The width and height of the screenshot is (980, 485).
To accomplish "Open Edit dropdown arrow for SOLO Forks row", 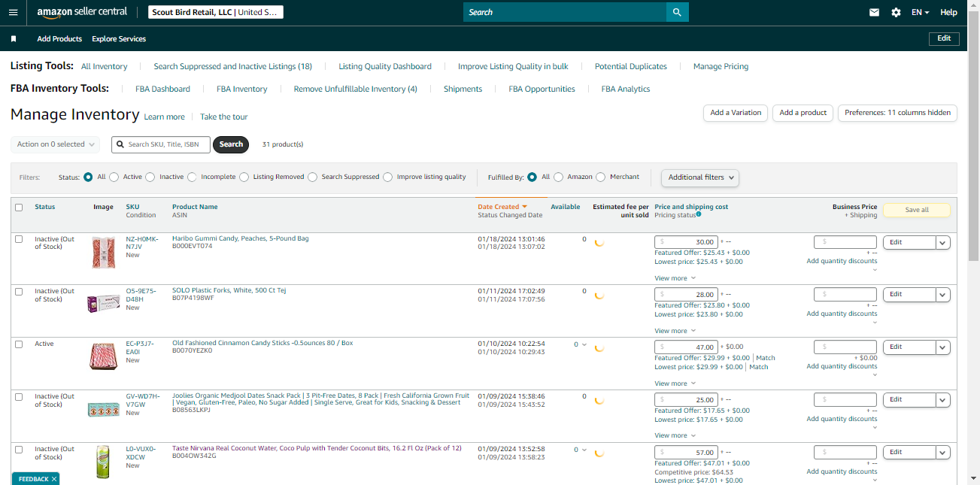I will coord(943,295).
